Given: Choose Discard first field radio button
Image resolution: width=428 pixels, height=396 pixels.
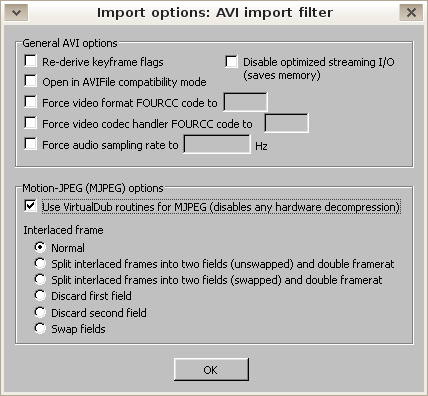Looking at the screenshot, I should click(40, 295).
